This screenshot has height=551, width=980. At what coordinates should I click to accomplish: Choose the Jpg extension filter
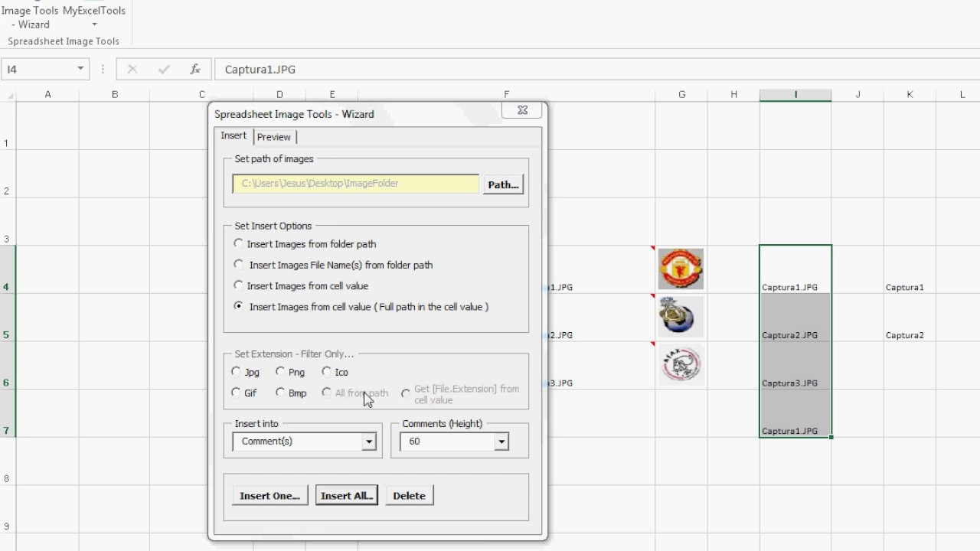point(246,372)
